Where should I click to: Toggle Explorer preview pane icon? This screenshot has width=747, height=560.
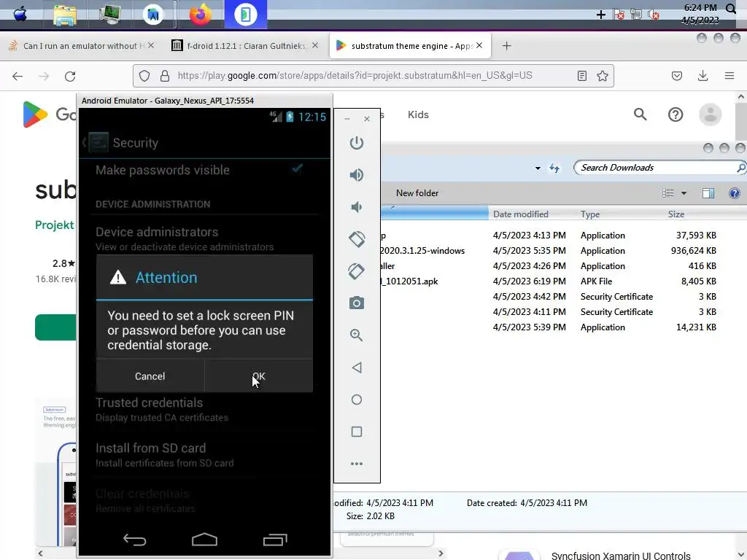click(708, 192)
